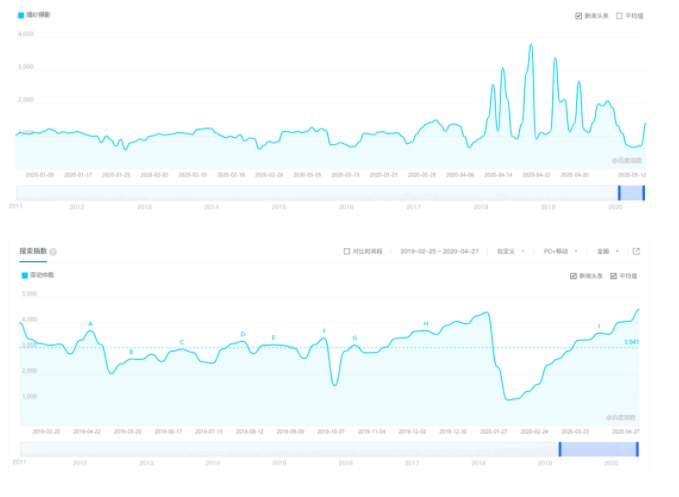This screenshot has width=679, height=497.
Task: Click date range 2019-02-25 ~ 2020-04-27
Action: tap(440, 252)
